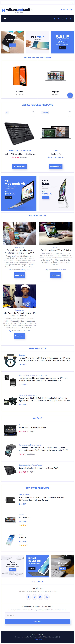Click the Twitter icon in navigation bar
Image resolution: width=75 pixels, height=644 pixels.
59,18
